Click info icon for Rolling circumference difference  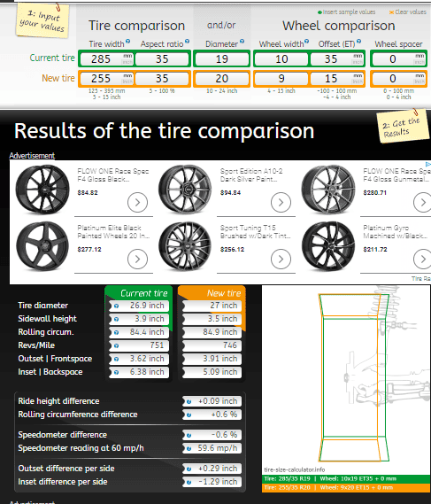click(x=189, y=415)
